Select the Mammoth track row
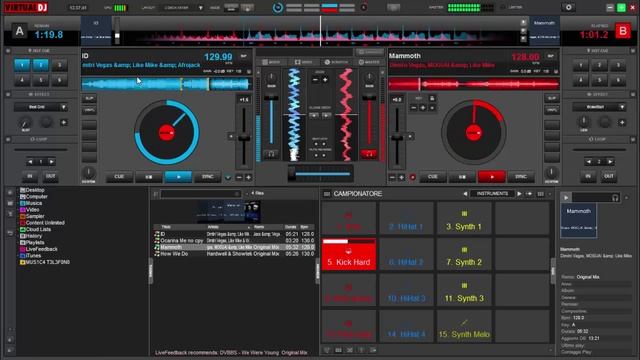The image size is (640, 360). click(234, 247)
